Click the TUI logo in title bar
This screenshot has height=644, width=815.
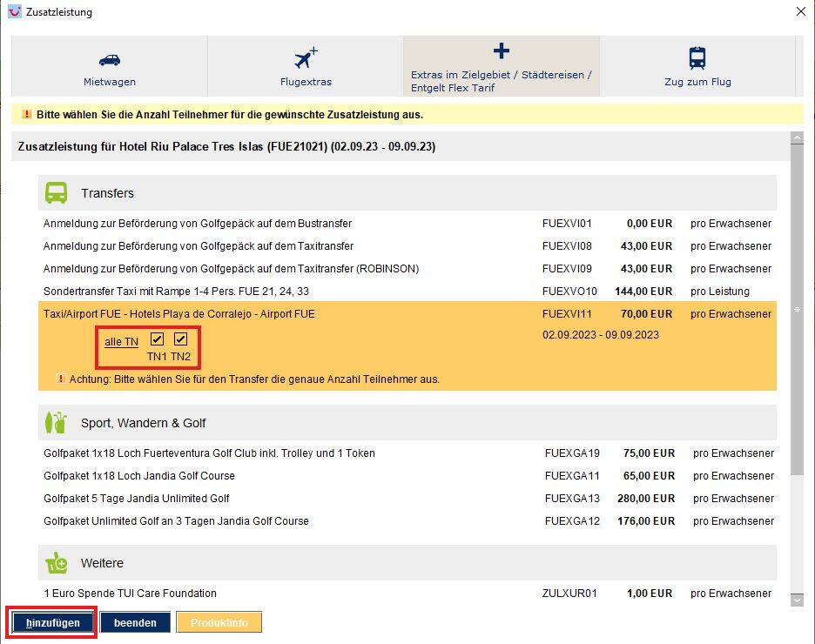click(15, 12)
